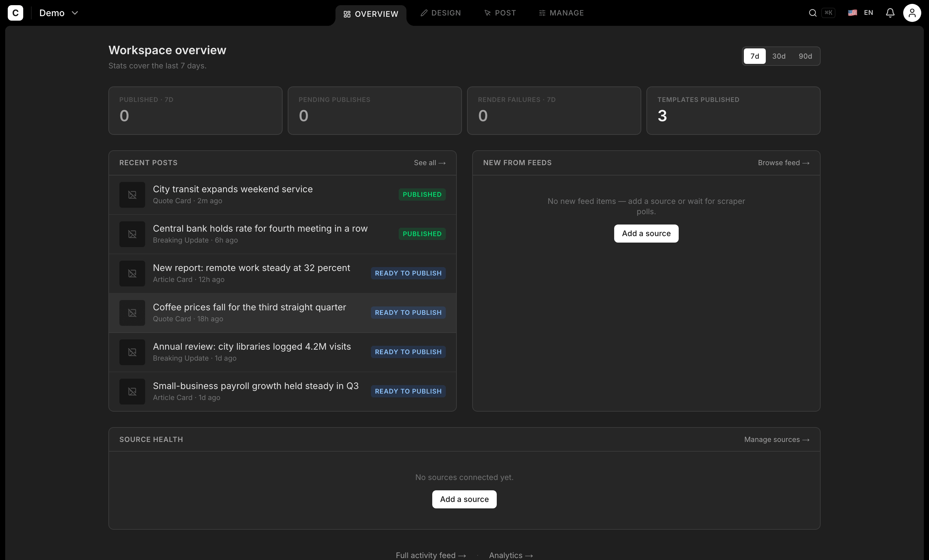Open the Pending Publishes stat card
This screenshot has height=560, width=929.
[x=375, y=111]
